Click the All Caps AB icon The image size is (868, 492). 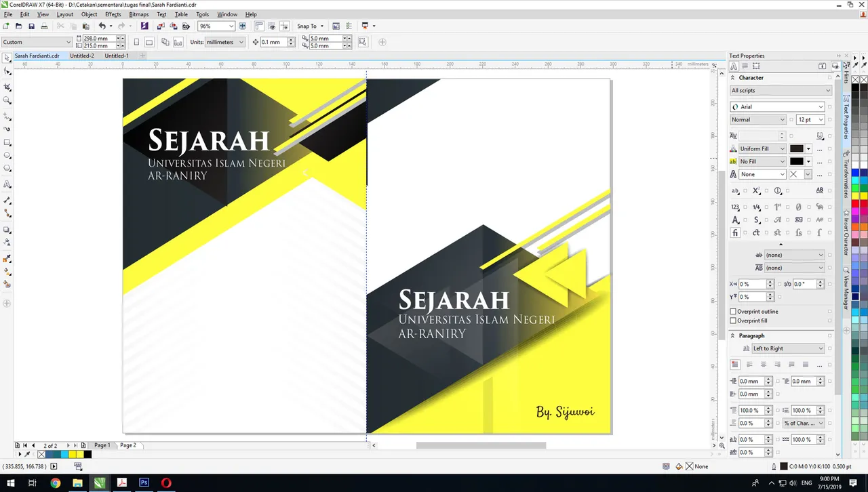(x=820, y=190)
